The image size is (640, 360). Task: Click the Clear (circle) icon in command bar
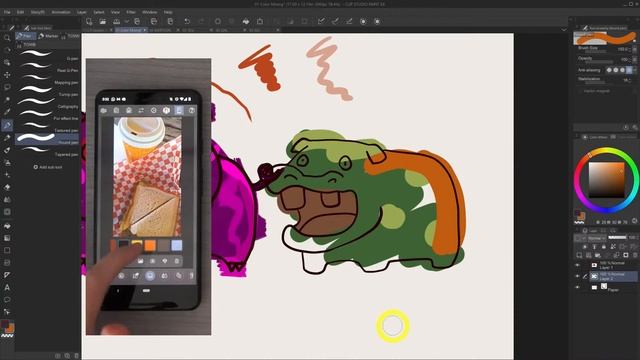tap(218, 21)
